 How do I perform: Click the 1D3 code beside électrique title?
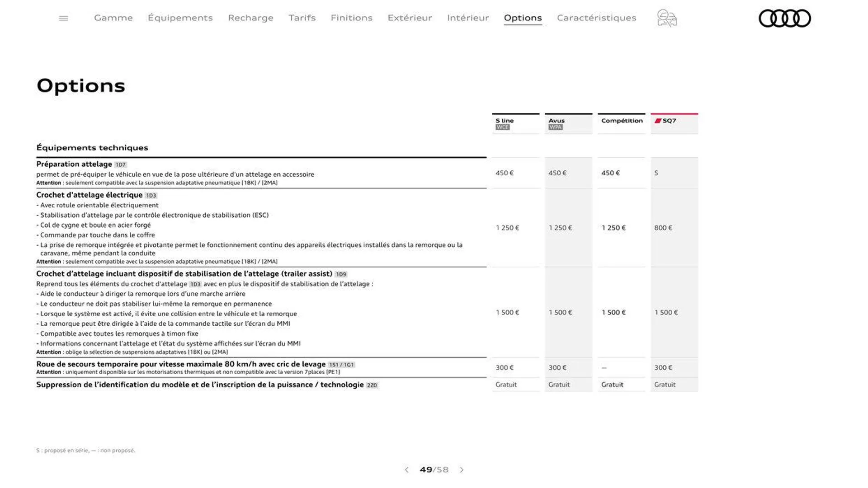pyautogui.click(x=151, y=196)
